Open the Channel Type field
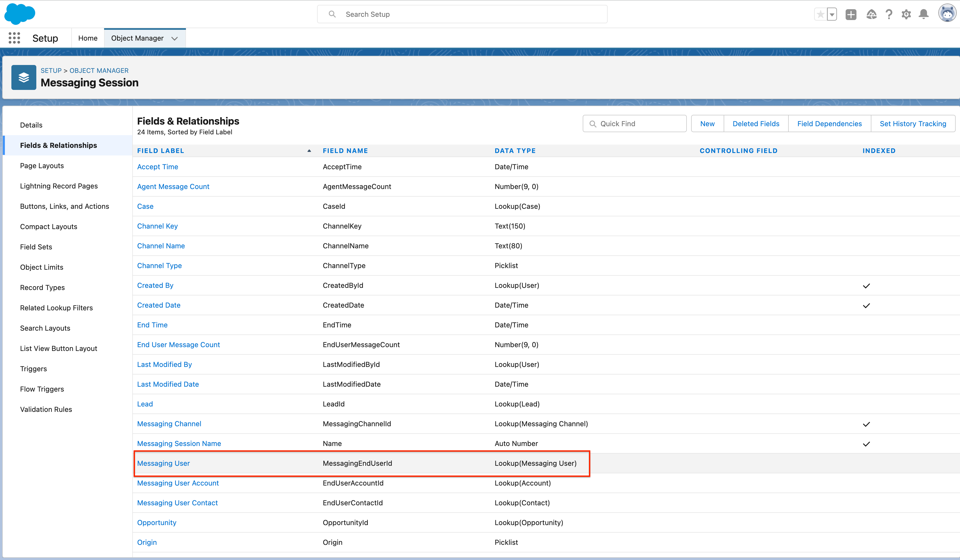Image resolution: width=960 pixels, height=560 pixels. coord(159,266)
